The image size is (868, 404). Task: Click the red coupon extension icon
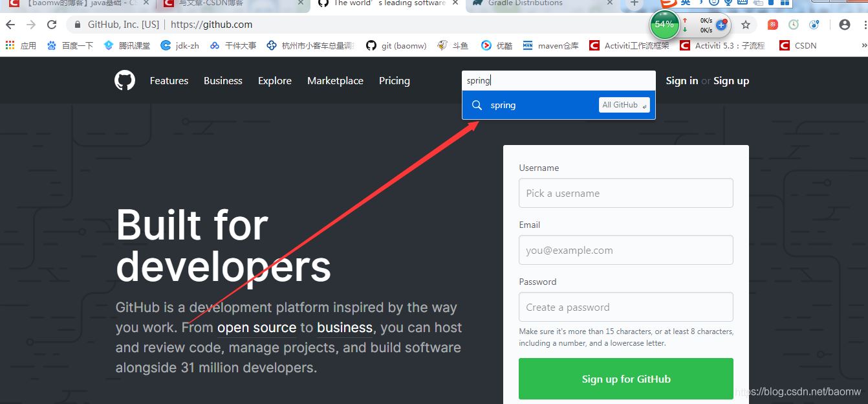click(773, 25)
